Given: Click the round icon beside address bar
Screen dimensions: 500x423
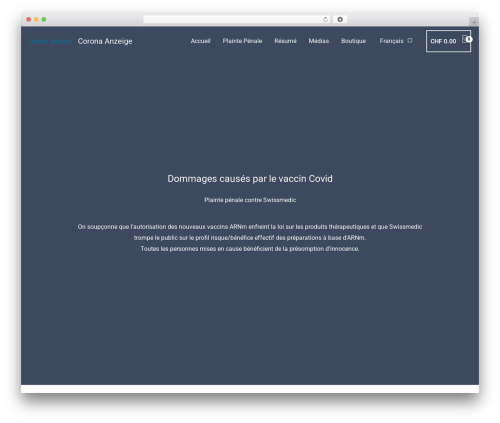Looking at the screenshot, I should tap(340, 20).
